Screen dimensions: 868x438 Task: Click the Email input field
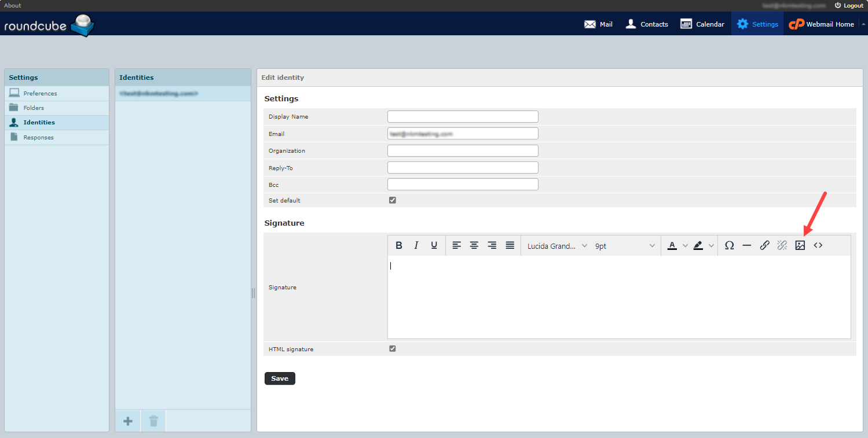[x=463, y=134]
